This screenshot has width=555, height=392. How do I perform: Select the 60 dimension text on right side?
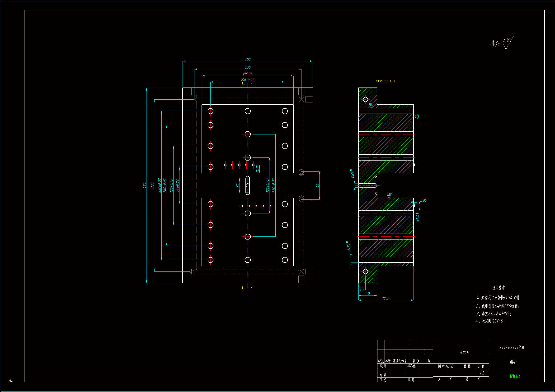[x=317, y=185]
